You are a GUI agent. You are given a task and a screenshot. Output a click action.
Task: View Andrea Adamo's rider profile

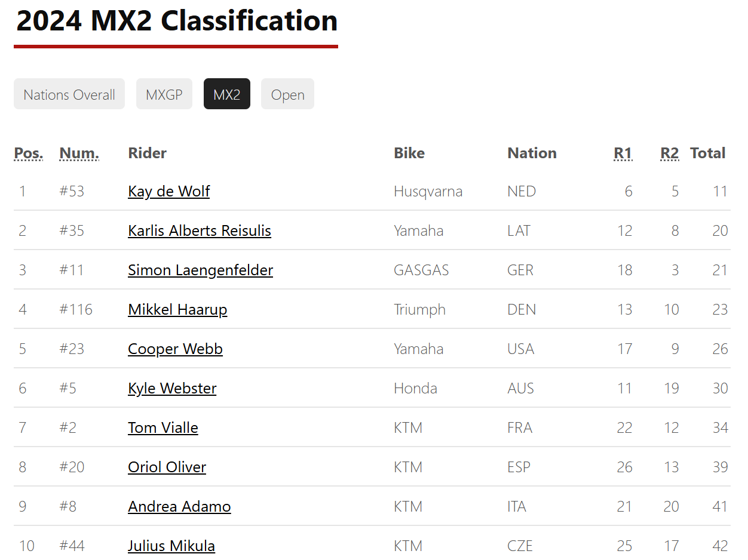(x=179, y=506)
